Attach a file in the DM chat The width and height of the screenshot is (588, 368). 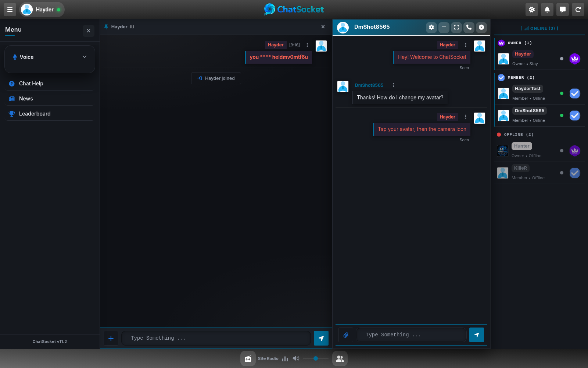coord(346,335)
